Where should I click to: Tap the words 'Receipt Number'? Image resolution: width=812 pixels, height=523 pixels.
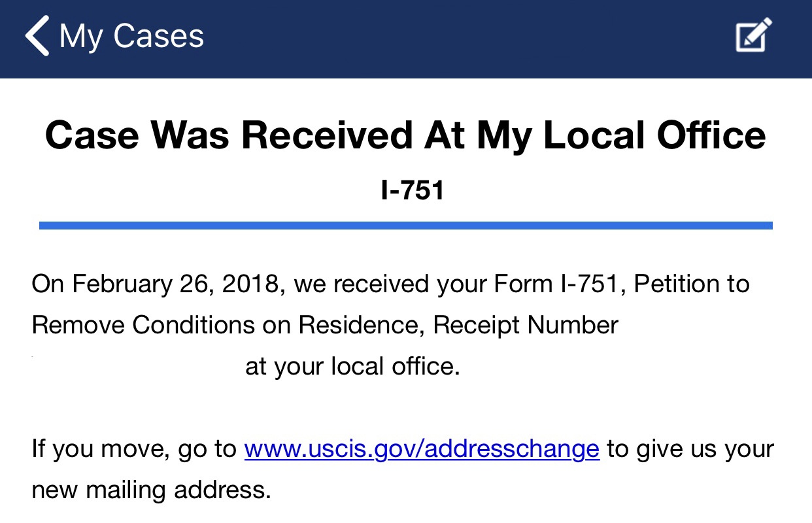pos(526,326)
